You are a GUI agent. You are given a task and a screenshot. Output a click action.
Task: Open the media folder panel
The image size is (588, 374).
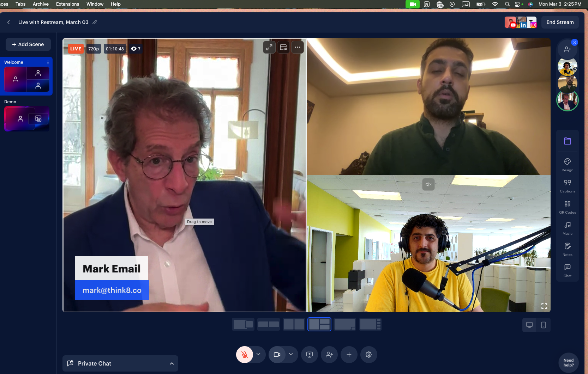point(568,141)
